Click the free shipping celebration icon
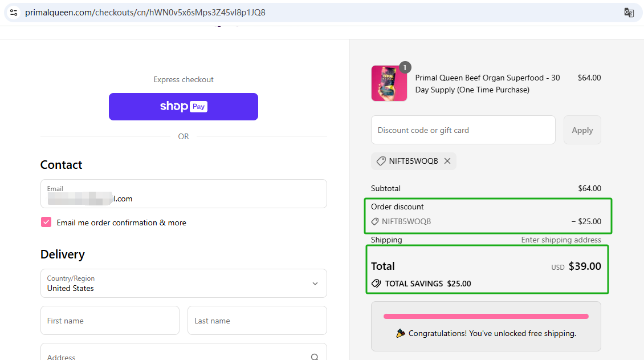 tap(401, 333)
